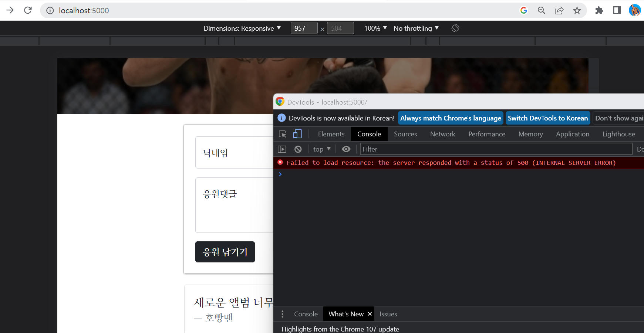644x333 pixels.
Task: Select an element to inspect icon
Action: (283, 134)
